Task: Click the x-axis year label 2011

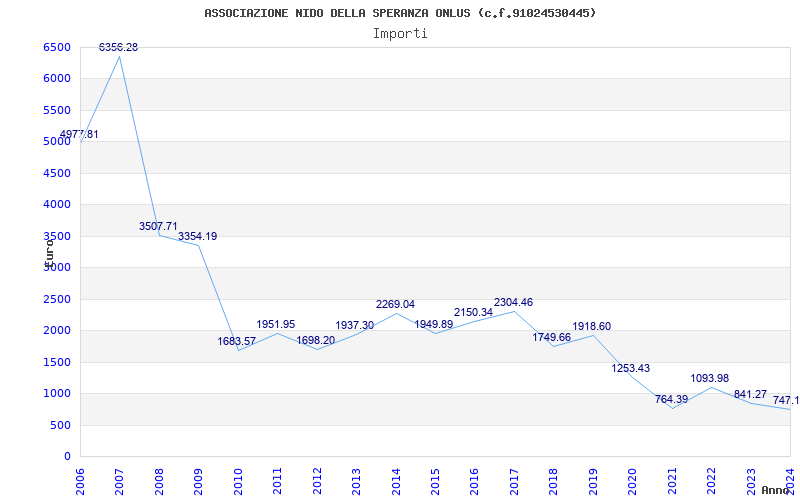Action: pyautogui.click(x=278, y=482)
